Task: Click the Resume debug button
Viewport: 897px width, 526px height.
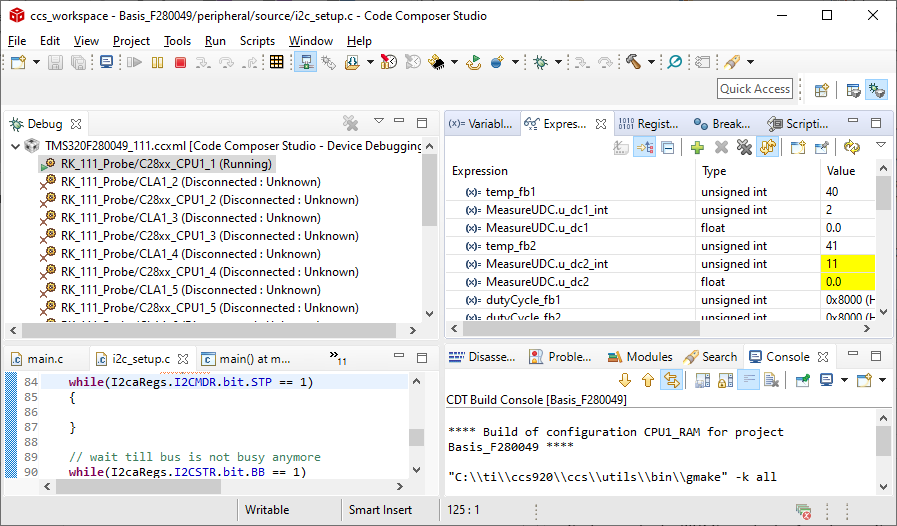Action: pyautogui.click(x=134, y=62)
